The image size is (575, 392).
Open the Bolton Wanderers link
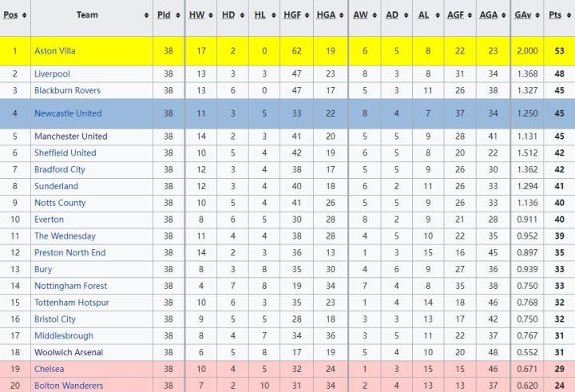tap(69, 386)
